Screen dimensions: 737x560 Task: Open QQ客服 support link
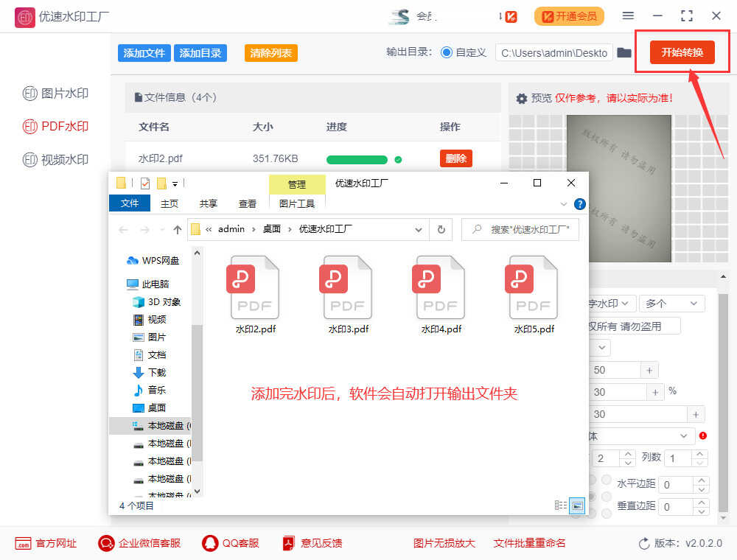[x=230, y=544]
